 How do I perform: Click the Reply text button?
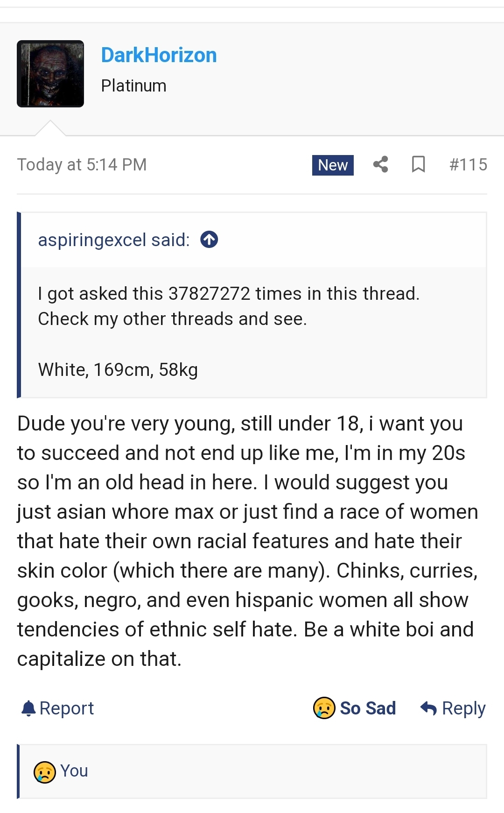[464, 708]
